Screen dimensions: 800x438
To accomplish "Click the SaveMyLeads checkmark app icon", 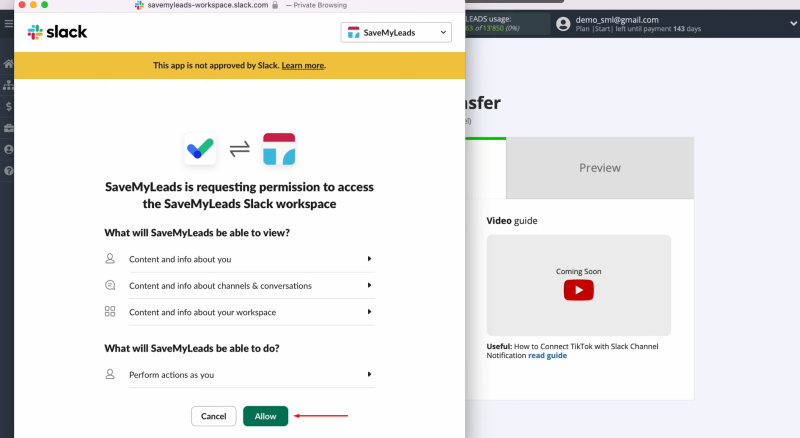I will click(x=200, y=149).
